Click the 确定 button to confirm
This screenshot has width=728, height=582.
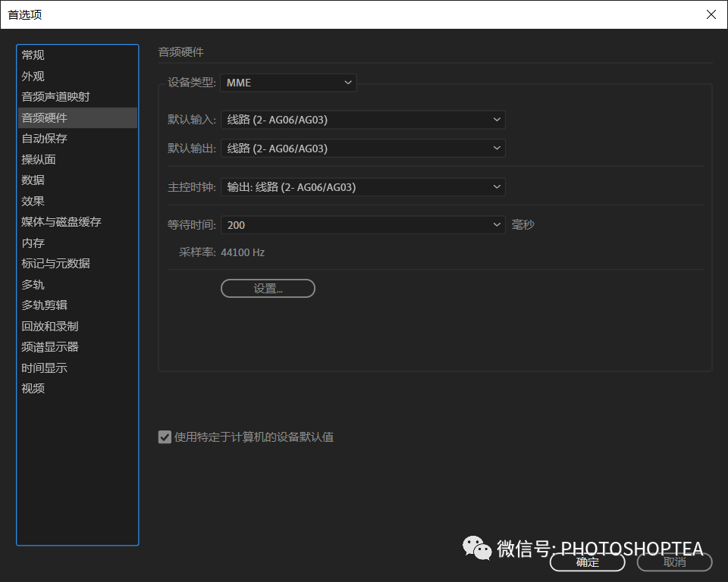click(x=586, y=562)
